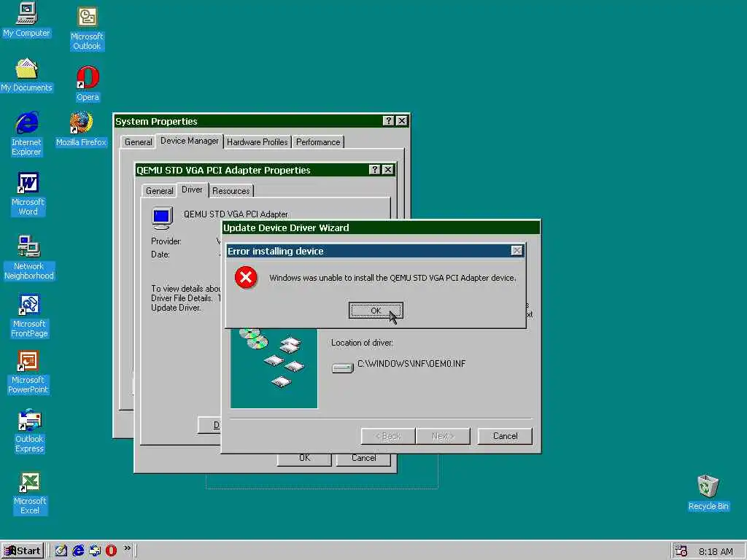Click the Back button in driver wizard
Image resolution: width=747 pixels, height=560 pixels.
coord(388,436)
